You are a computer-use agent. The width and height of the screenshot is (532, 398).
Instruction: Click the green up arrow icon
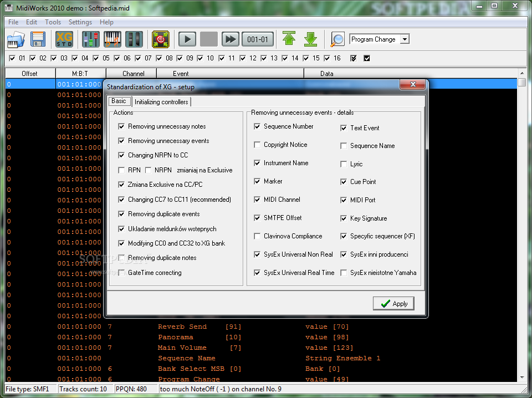tap(289, 39)
